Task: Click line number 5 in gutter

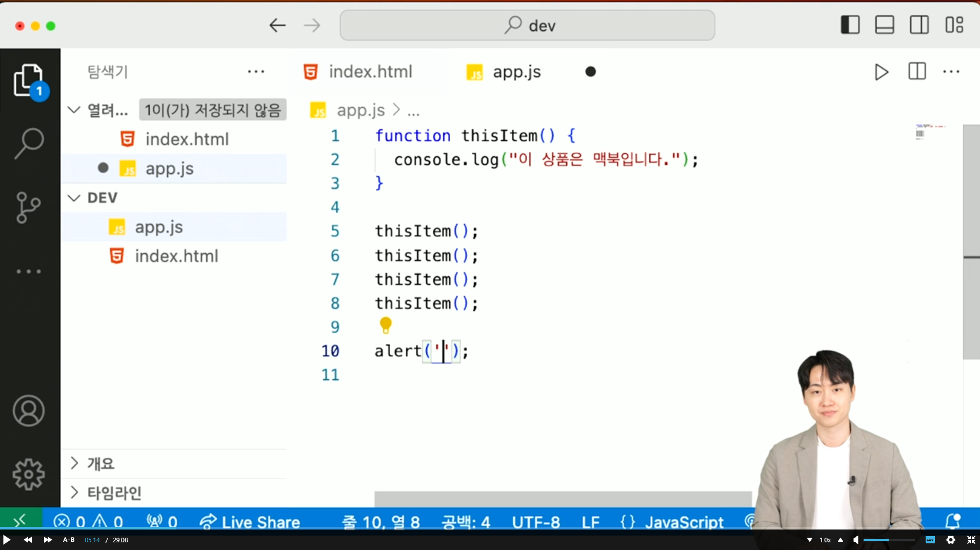Action: (x=335, y=231)
